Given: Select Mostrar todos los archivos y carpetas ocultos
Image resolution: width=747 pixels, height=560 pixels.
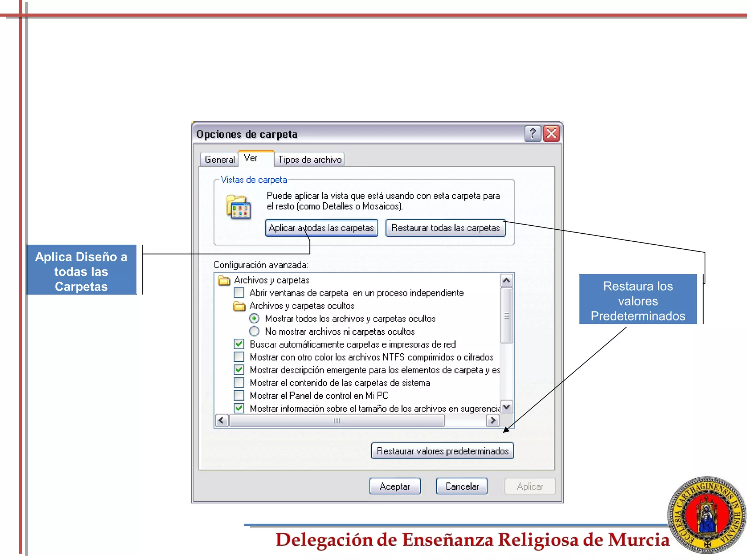Looking at the screenshot, I should click(254, 319).
